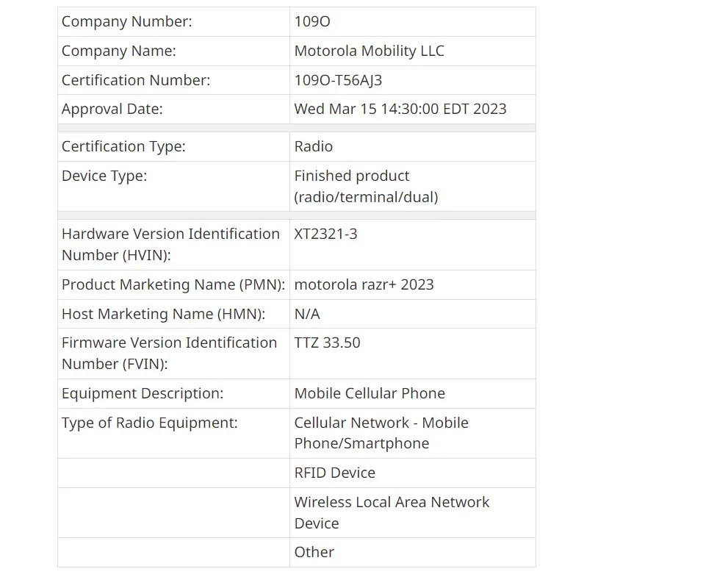Click the Wireless Local Area Network Device entry
This screenshot has height=577, width=728.
point(392,512)
